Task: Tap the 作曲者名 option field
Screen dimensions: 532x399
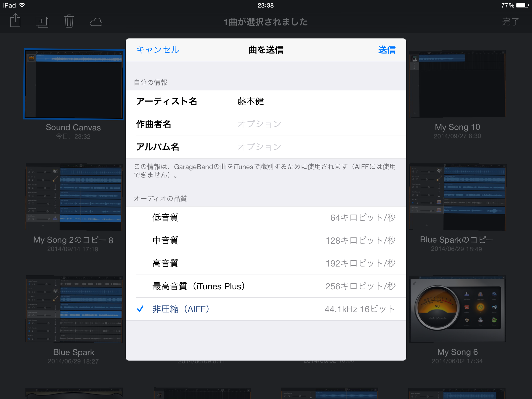Action: (x=266, y=124)
